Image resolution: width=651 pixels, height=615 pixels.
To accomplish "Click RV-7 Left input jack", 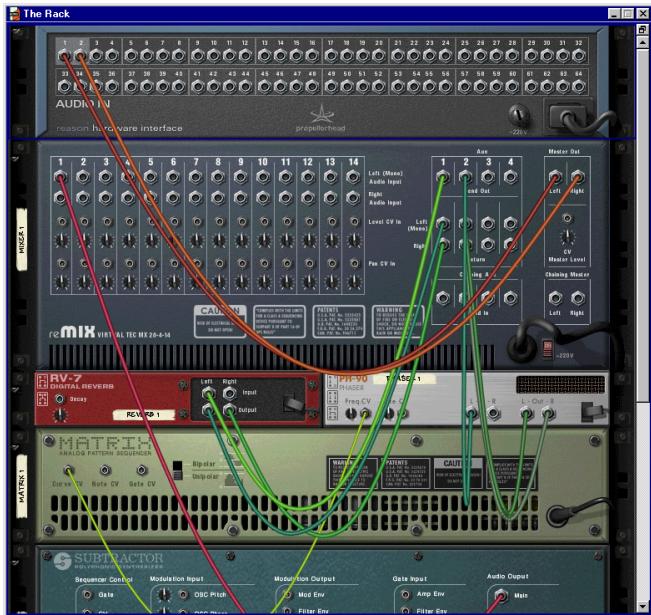I will pyautogui.click(x=208, y=393).
